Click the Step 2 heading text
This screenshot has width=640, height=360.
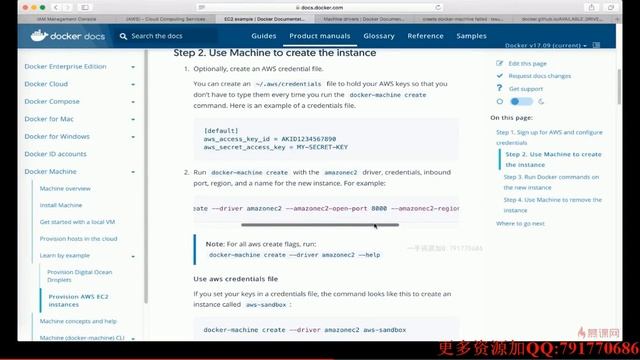click(275, 53)
